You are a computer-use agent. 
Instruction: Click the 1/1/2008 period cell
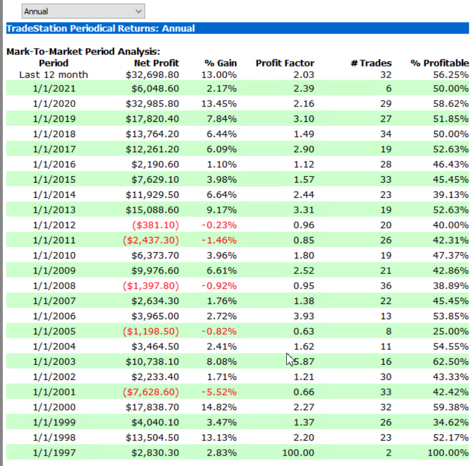click(x=53, y=286)
